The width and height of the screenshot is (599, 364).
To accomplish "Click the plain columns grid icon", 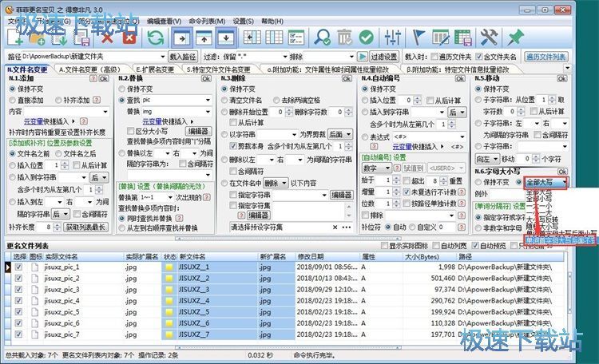I will coord(274,38).
